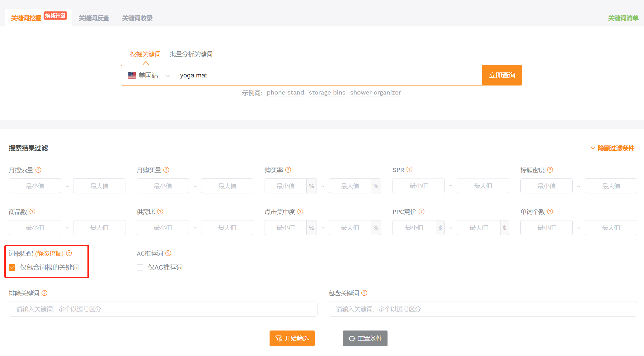Click help icon next to SPR
Screen dimensions: 644x356
point(409,169)
